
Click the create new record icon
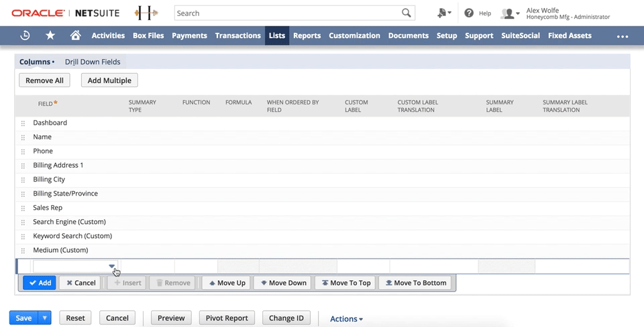point(442,13)
